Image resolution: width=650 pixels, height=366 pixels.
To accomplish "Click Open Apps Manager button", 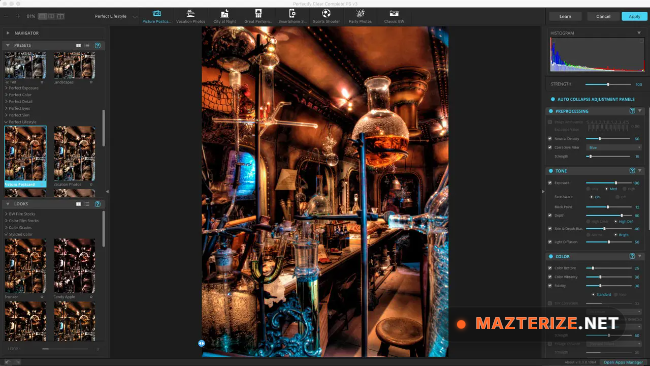I will (623, 362).
